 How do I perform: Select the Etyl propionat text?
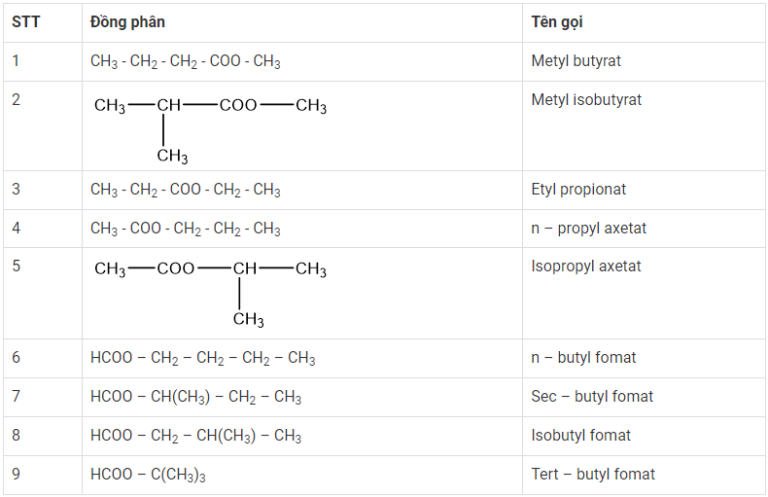(579, 189)
